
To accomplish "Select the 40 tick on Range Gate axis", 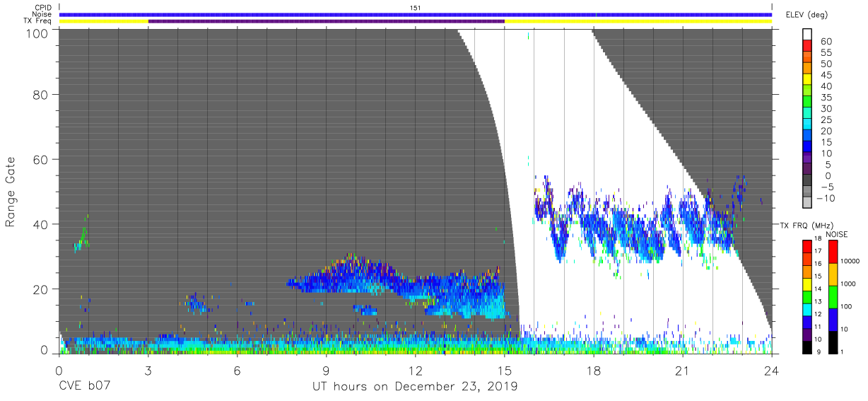I will point(40,224).
